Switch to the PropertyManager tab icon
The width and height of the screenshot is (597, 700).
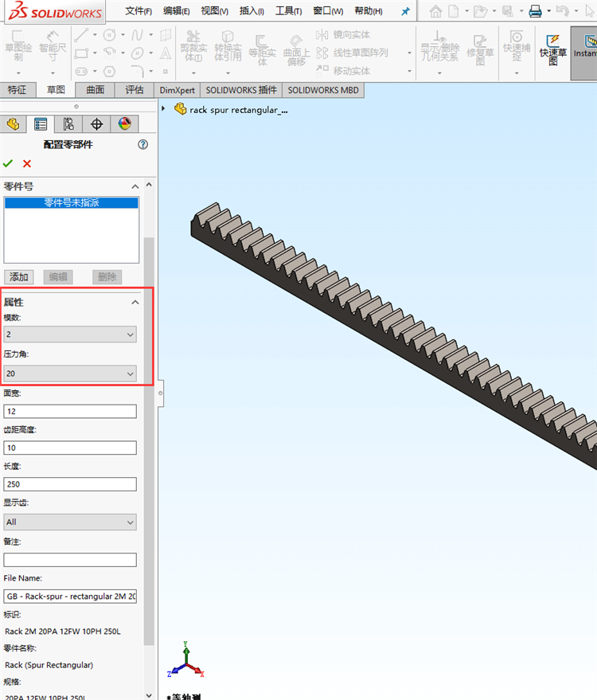41,123
